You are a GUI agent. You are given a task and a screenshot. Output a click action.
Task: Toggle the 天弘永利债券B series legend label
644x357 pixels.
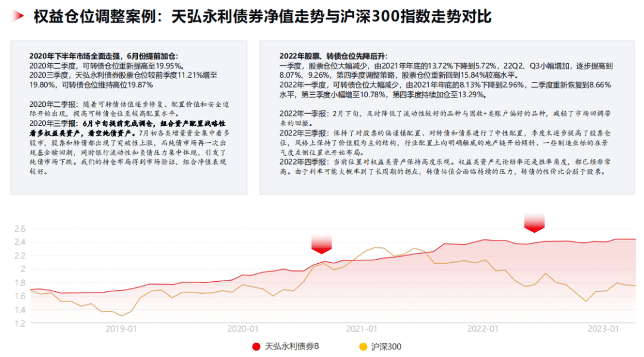(x=292, y=346)
